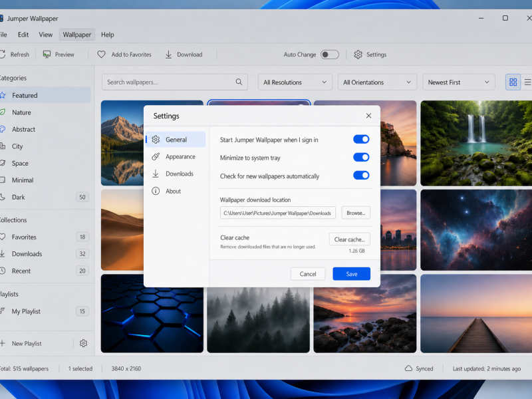Select the Minimal category

[x=45, y=180]
